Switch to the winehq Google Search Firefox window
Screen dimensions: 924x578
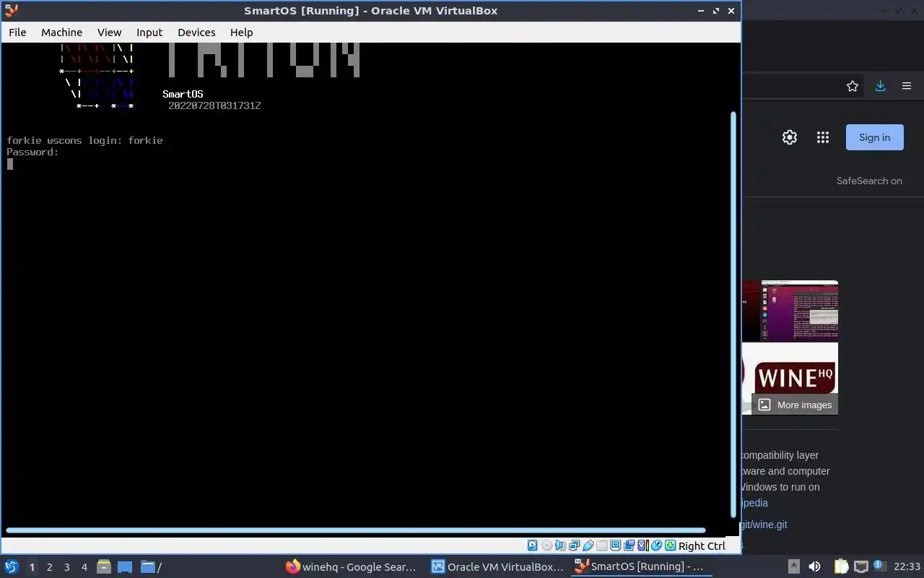pos(351,566)
